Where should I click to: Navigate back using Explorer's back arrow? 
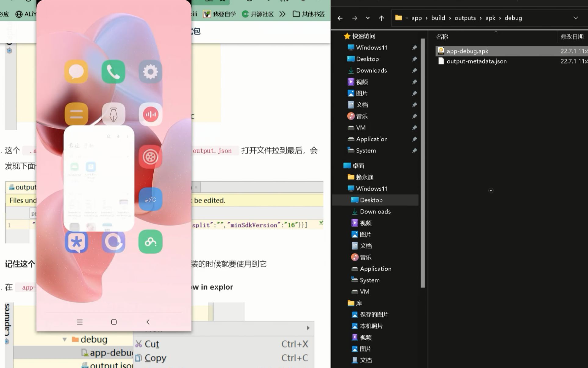[x=340, y=18]
